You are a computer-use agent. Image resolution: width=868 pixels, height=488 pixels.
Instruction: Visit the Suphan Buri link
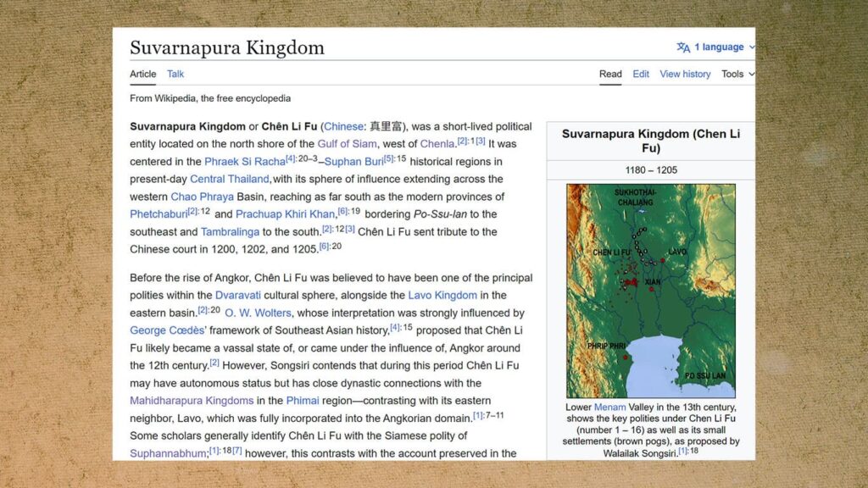[353, 162]
